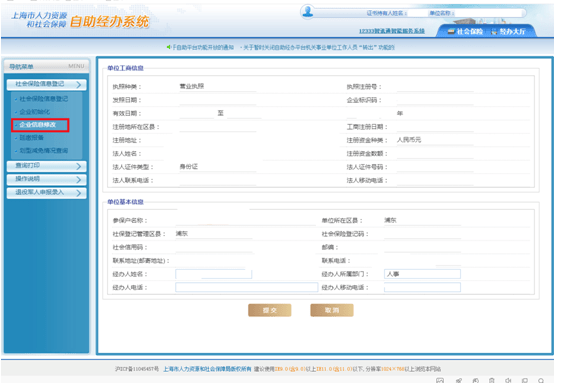
Task: Click the 参保户名称 label
Action: [130, 220]
